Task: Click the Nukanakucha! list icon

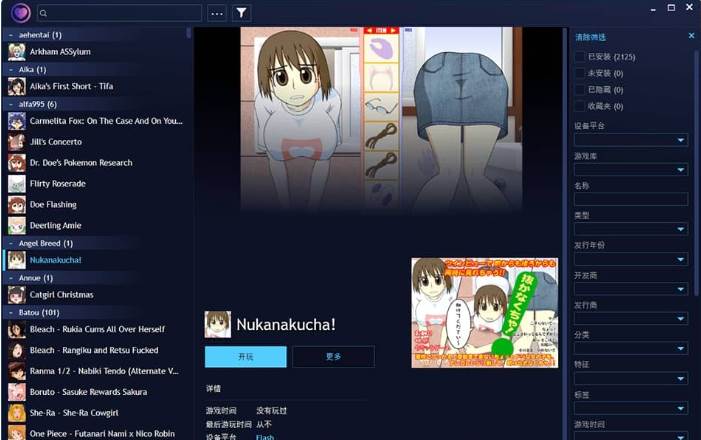Action: (x=17, y=260)
